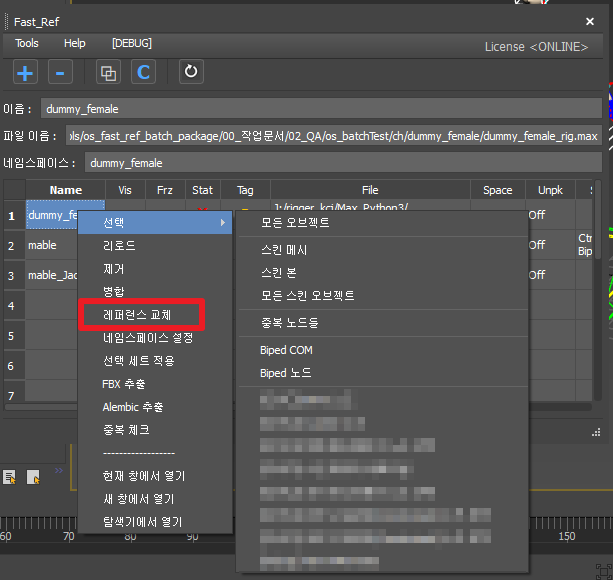613x580 pixels.
Task: Click the File column header
Action: [370, 190]
